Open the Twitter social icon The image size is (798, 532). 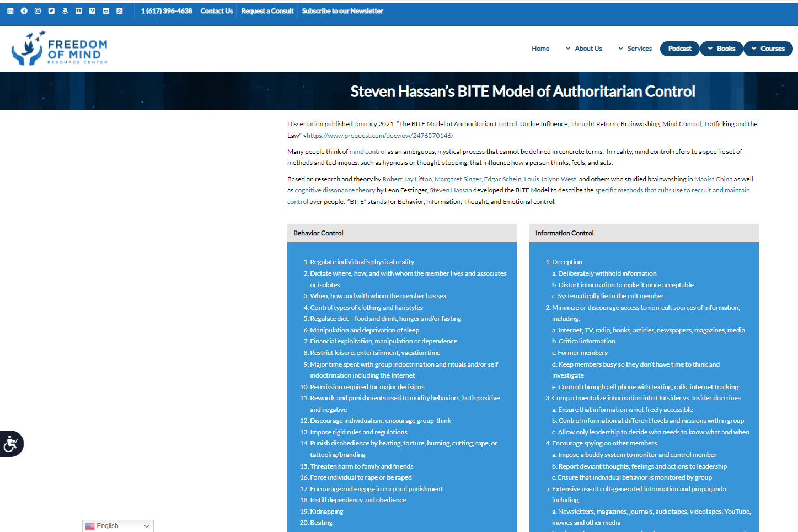51,10
